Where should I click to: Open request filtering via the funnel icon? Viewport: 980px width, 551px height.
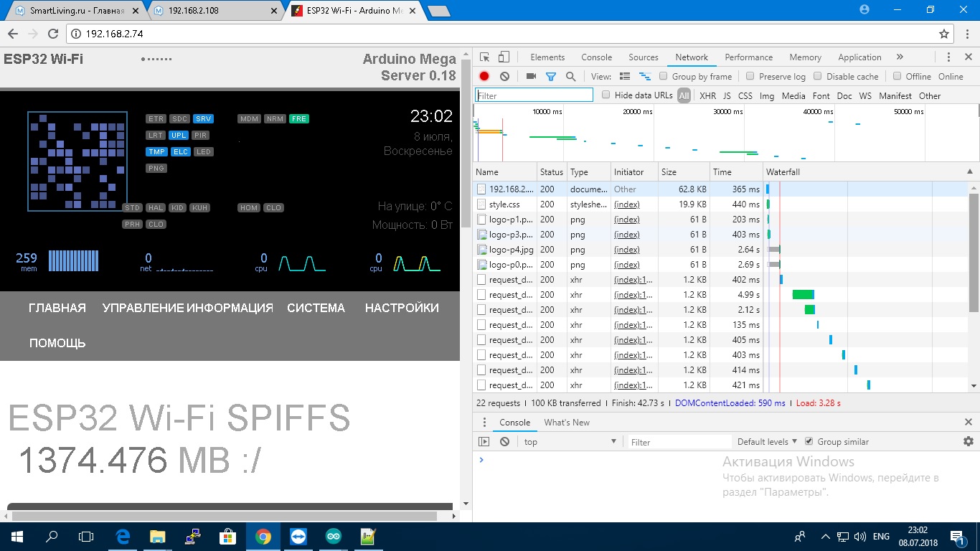551,76
